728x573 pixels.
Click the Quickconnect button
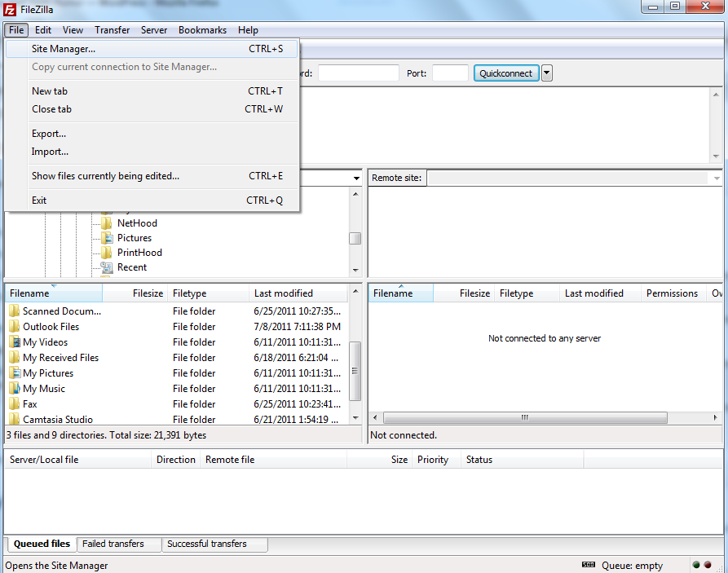coord(506,73)
